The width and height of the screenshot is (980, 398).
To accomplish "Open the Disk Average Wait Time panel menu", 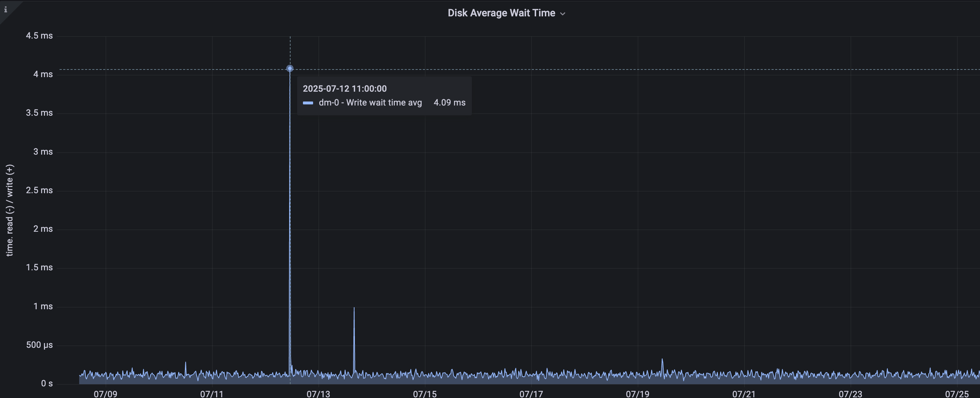I will [563, 13].
